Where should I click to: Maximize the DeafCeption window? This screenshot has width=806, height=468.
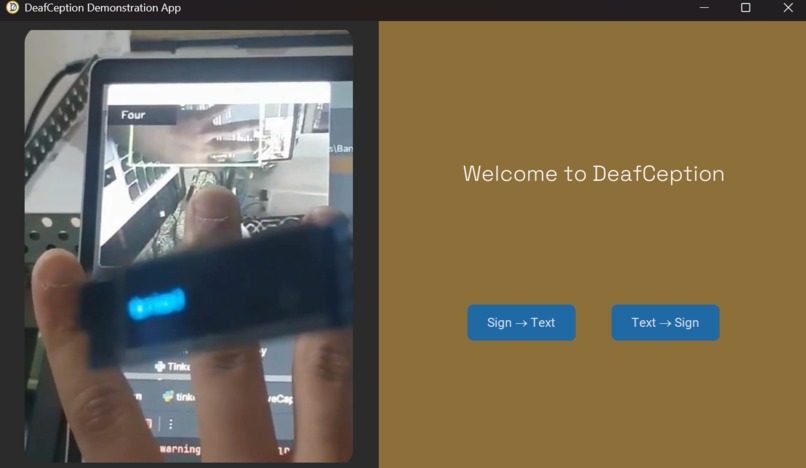[745, 8]
